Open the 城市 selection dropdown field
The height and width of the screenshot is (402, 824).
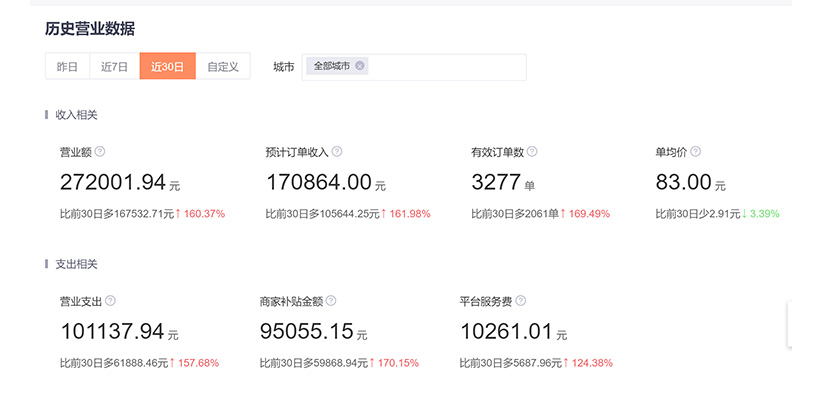click(445, 67)
